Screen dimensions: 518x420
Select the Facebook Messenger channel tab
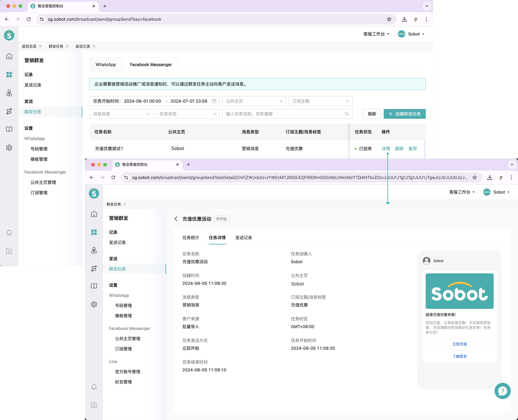pos(151,64)
